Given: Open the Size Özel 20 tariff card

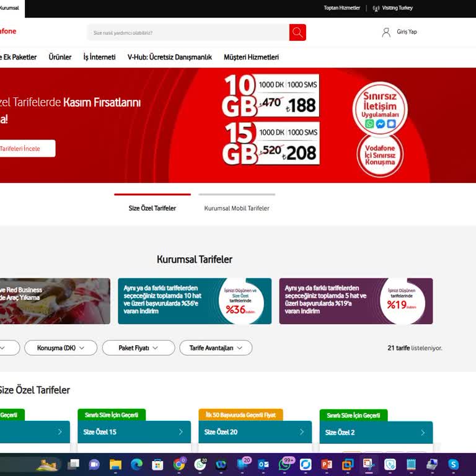Looking at the screenshot, I should point(255,431).
